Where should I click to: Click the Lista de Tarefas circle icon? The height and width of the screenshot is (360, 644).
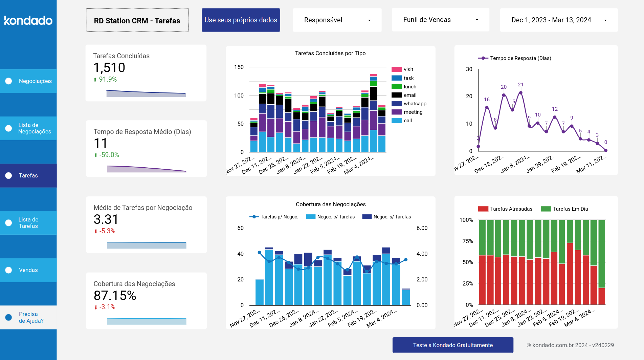(8, 223)
